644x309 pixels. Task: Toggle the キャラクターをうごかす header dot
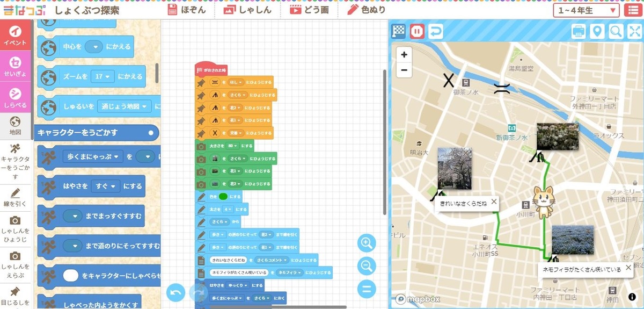pyautogui.click(x=151, y=132)
